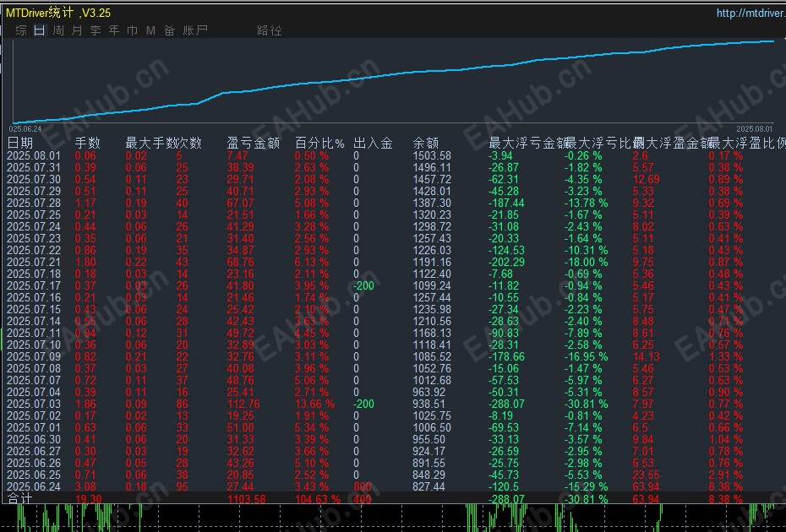The width and height of the screenshot is (786, 532).
Task: Click balance value 1099.24
Action: [x=432, y=285]
